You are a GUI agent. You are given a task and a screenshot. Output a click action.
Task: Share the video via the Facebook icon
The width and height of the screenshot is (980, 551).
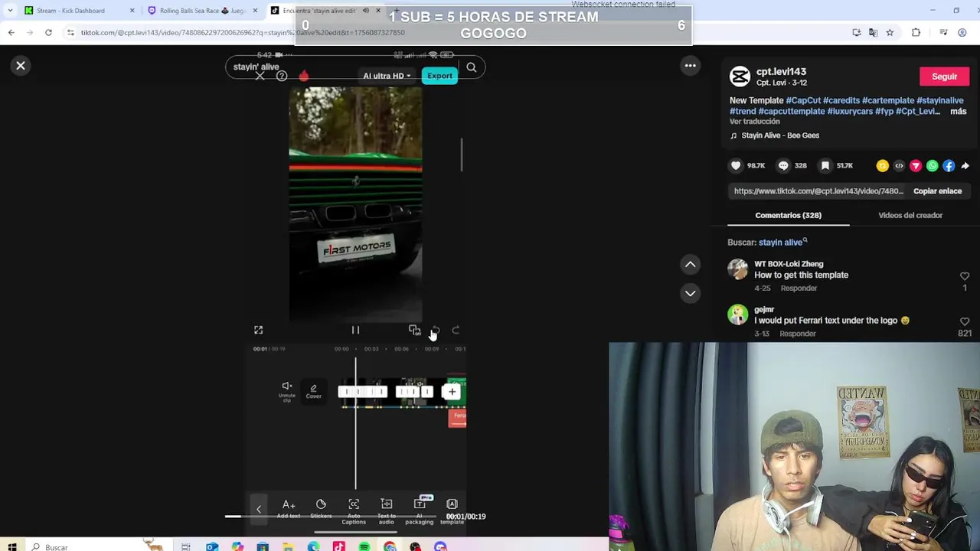[949, 165]
